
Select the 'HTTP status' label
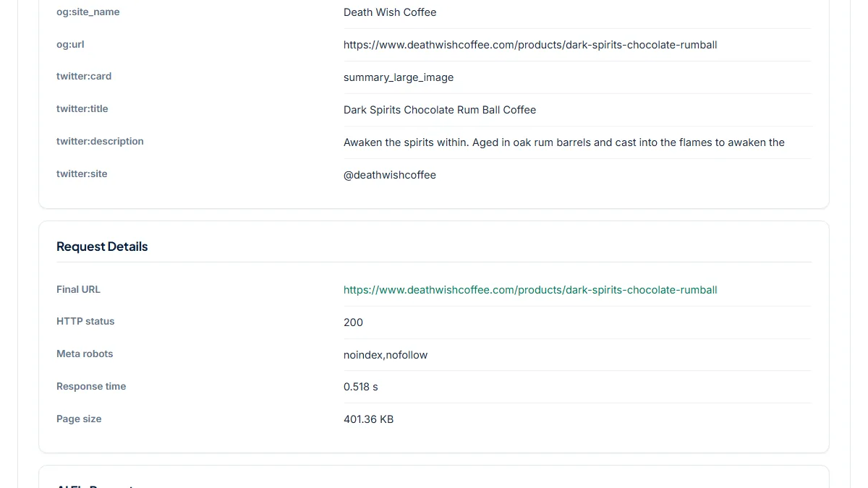click(x=85, y=321)
